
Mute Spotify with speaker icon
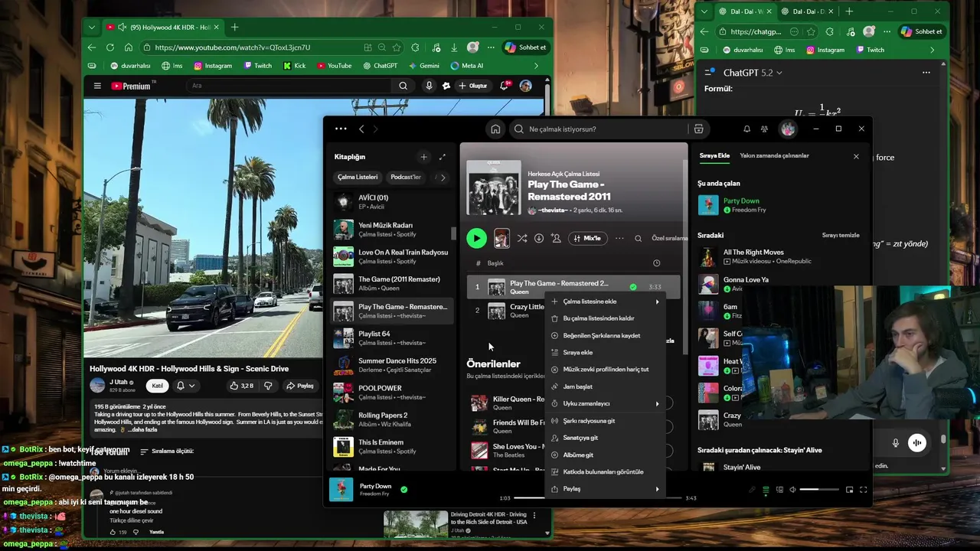click(793, 490)
